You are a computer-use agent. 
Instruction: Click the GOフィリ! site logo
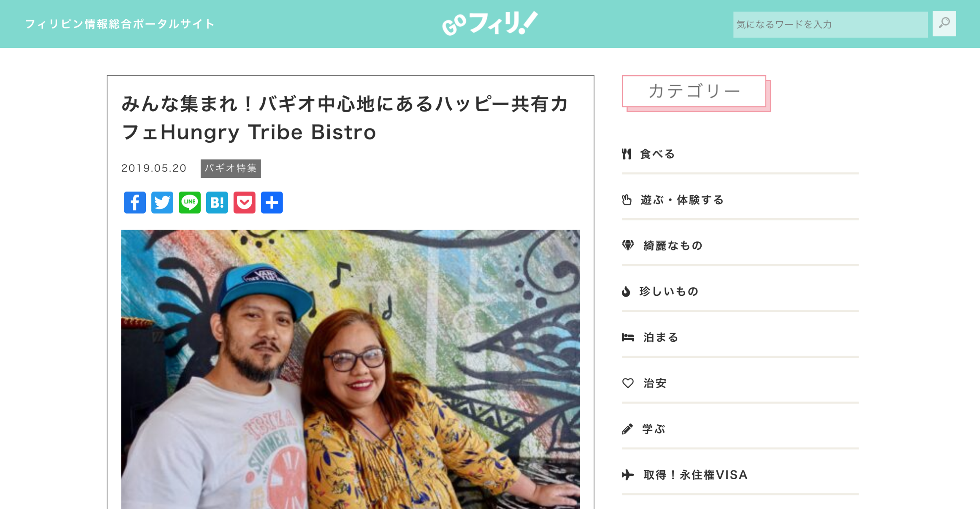point(490,24)
